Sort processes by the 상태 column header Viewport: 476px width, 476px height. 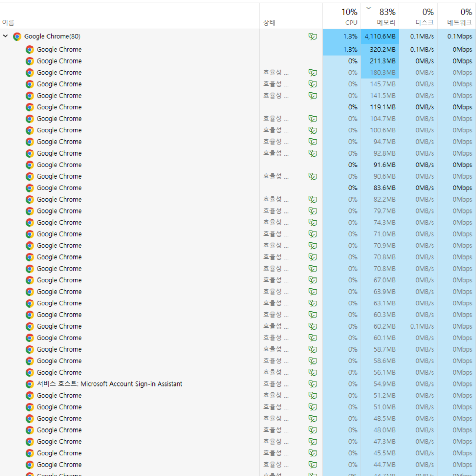[x=269, y=23]
